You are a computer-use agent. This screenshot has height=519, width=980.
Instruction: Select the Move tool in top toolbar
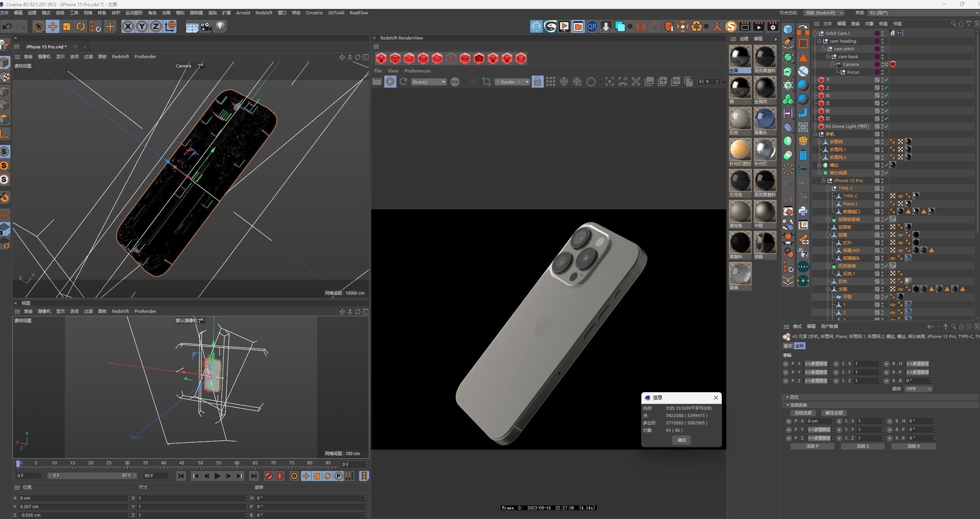coord(52,26)
